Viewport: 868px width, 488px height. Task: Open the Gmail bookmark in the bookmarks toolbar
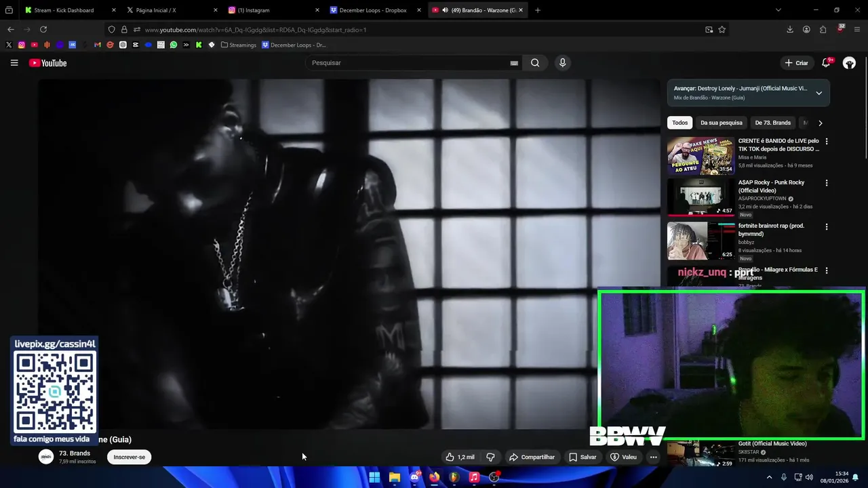(x=98, y=45)
